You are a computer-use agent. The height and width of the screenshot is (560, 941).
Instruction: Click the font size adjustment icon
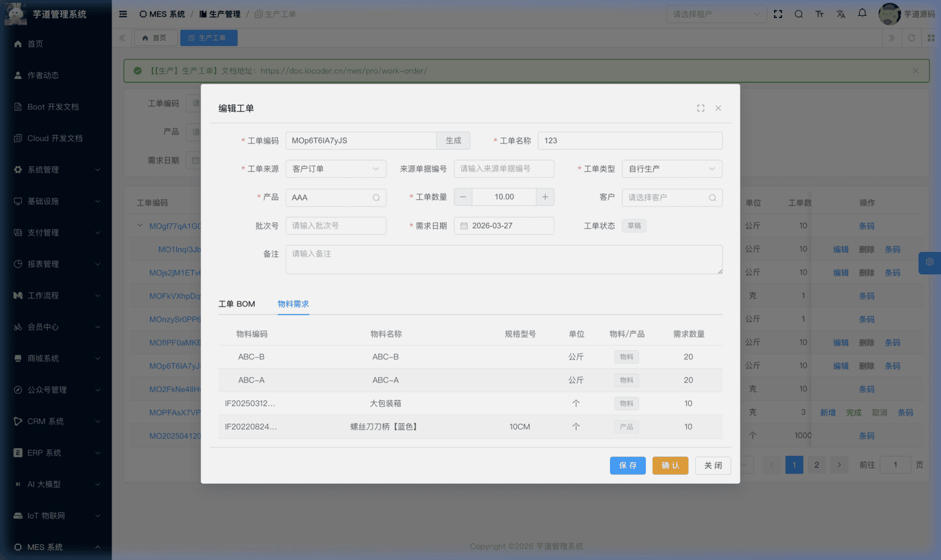tap(819, 13)
